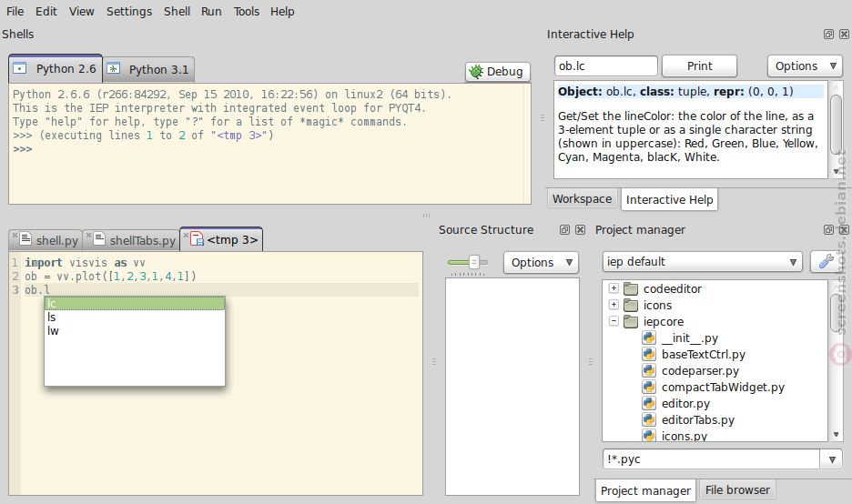Expand the codeeditor folder
Viewport: 852px width, 504px height.
[614, 288]
